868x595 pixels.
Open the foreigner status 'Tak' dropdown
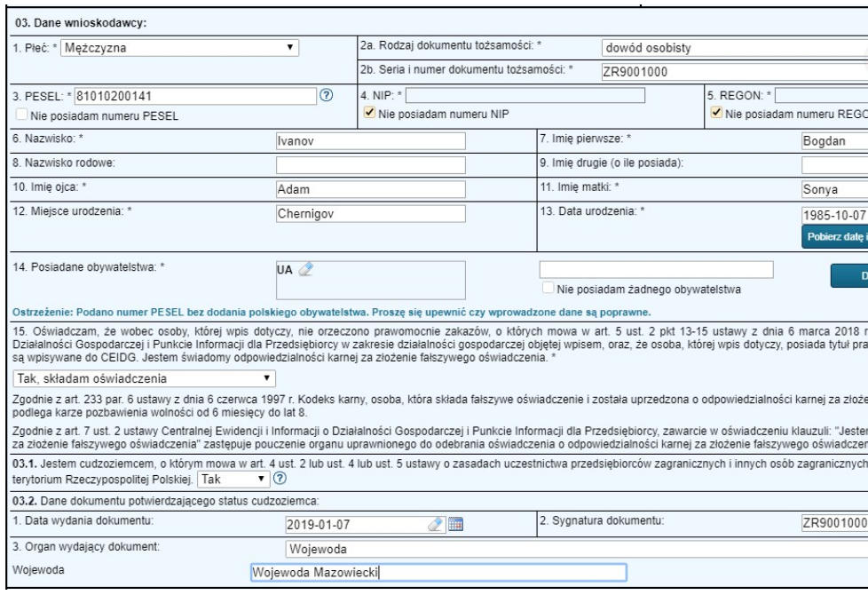click(x=232, y=479)
